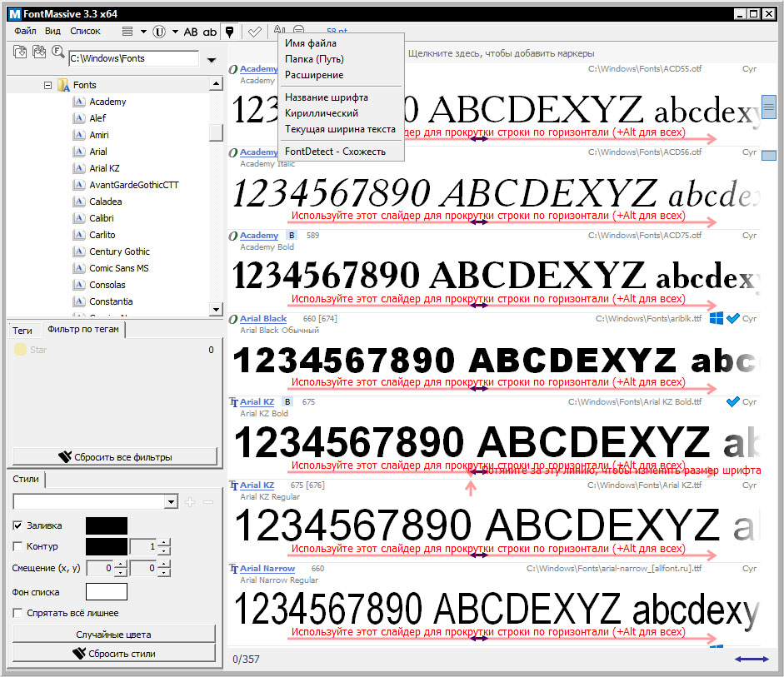Click the Windows logo icon on Arial Black row
The height and width of the screenshot is (677, 784).
[716, 318]
